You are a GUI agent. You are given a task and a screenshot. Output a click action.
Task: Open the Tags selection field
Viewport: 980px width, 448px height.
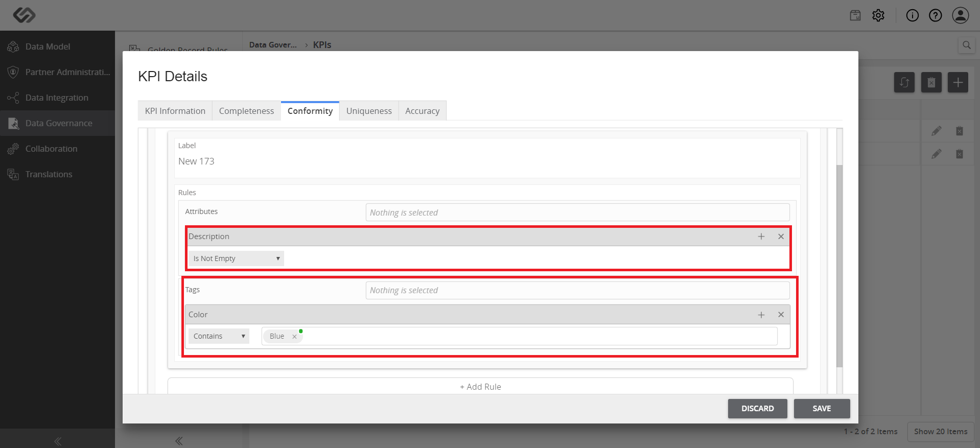coord(577,290)
